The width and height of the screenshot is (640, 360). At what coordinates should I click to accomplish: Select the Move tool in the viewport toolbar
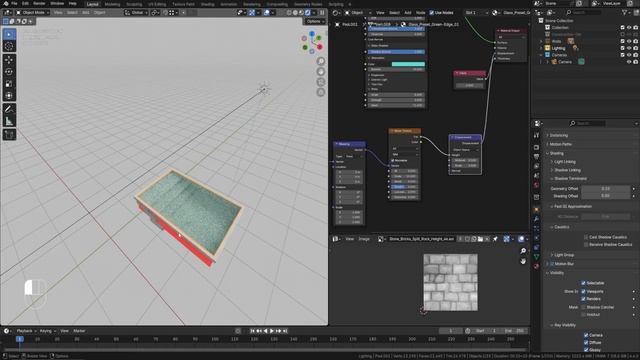pyautogui.click(x=9, y=60)
